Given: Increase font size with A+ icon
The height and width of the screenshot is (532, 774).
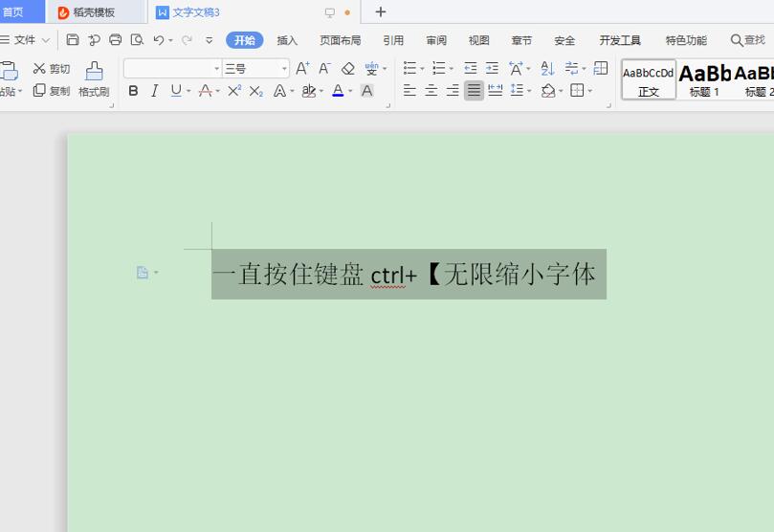Looking at the screenshot, I should click(x=302, y=69).
